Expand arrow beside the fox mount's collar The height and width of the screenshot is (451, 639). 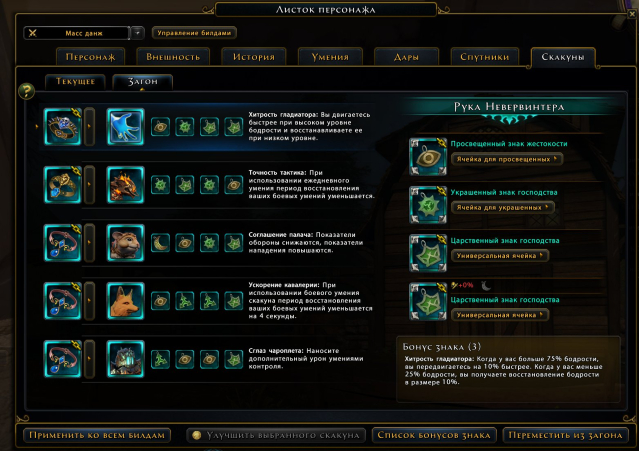(x=89, y=301)
